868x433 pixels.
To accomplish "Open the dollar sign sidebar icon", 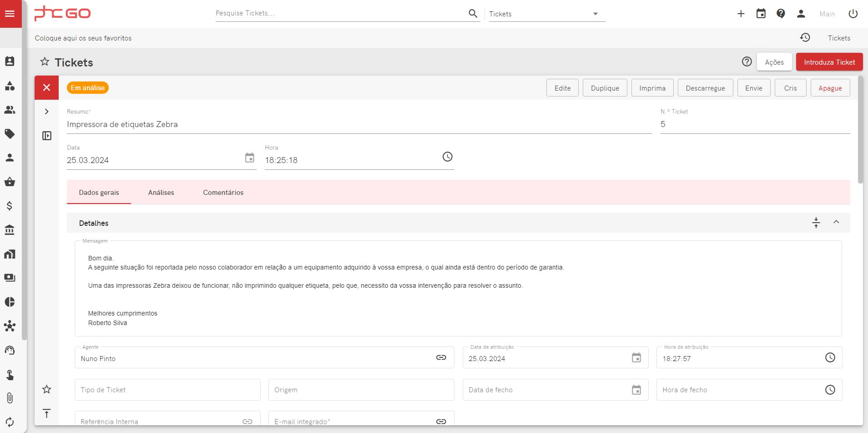I will pyautogui.click(x=10, y=206).
